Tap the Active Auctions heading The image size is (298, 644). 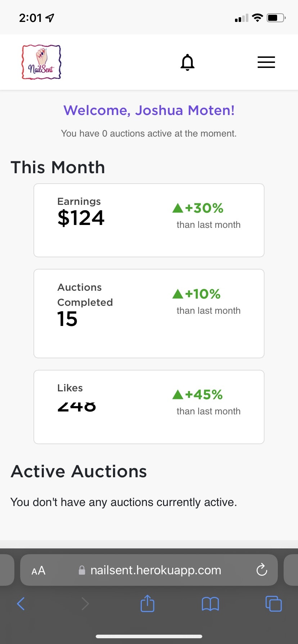[79, 471]
